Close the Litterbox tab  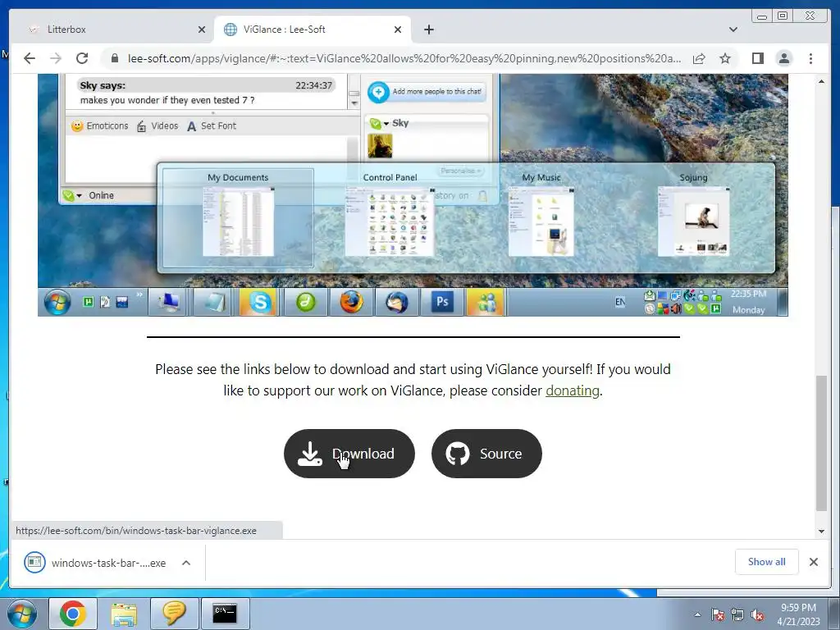coord(202,30)
